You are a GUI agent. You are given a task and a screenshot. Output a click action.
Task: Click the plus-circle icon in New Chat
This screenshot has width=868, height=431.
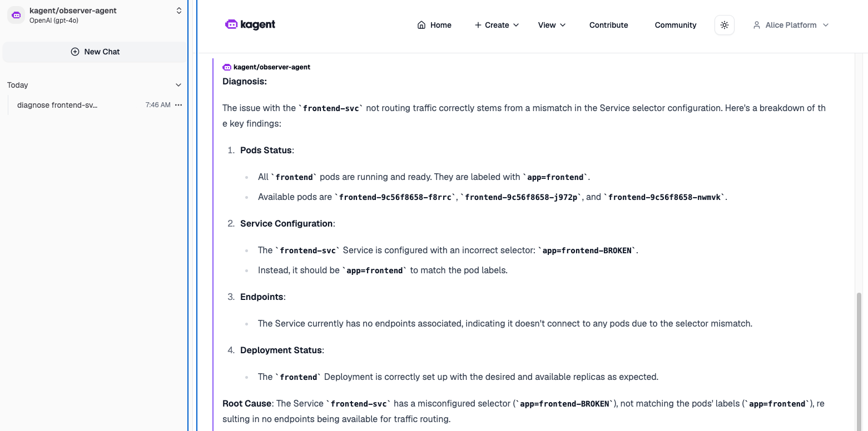click(75, 52)
